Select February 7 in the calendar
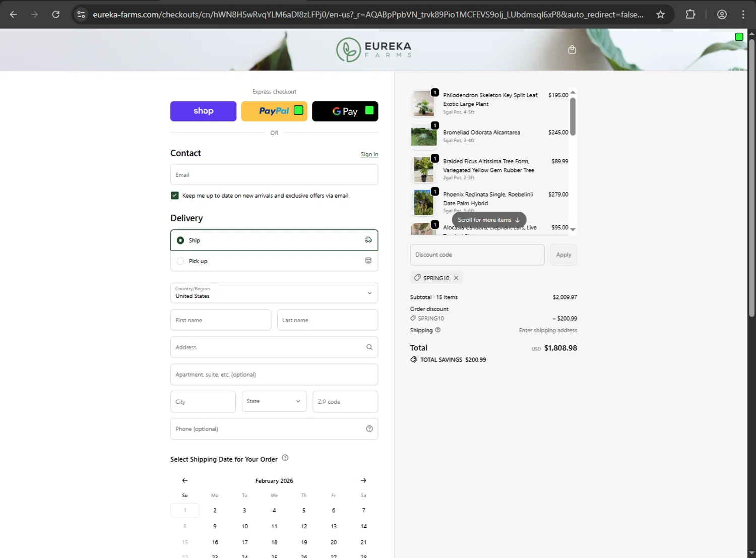The image size is (756, 558). (x=363, y=511)
